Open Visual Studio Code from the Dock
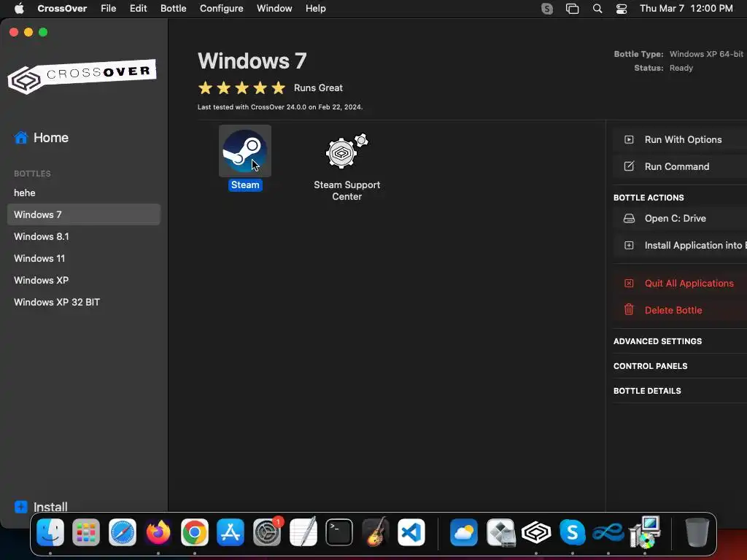The image size is (747, 560). (411, 532)
